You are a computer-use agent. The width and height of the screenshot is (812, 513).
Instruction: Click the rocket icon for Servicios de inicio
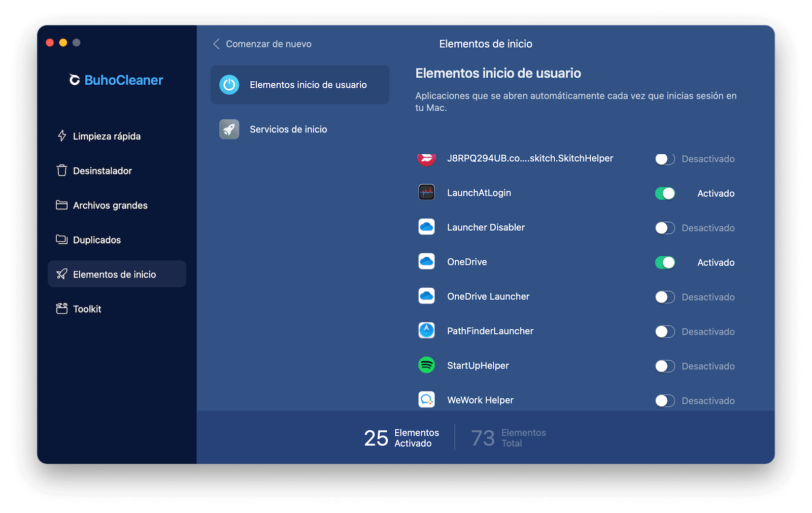coord(229,129)
